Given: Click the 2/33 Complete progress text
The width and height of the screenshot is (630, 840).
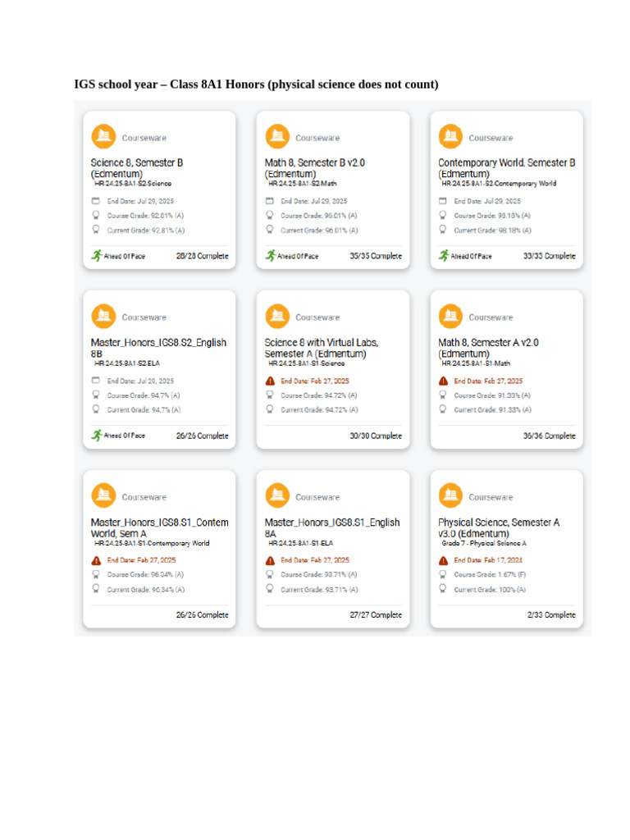Looking at the screenshot, I should pos(551,615).
